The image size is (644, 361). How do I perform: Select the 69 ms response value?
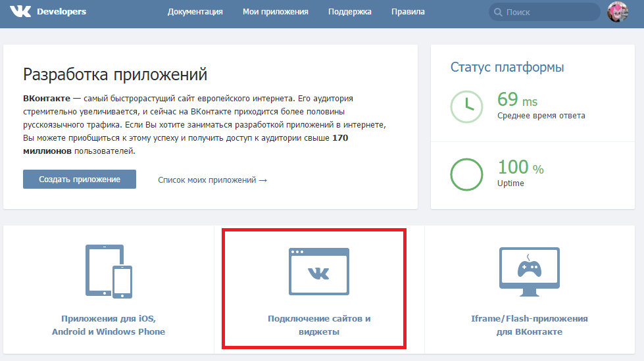pos(518,99)
